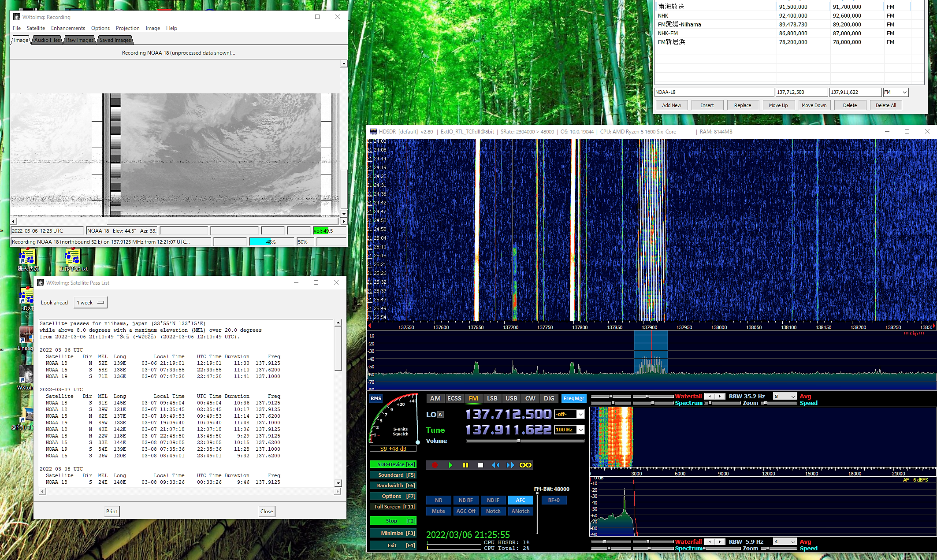Click the green play button in HDSDR
937x560 pixels.
pos(450,465)
